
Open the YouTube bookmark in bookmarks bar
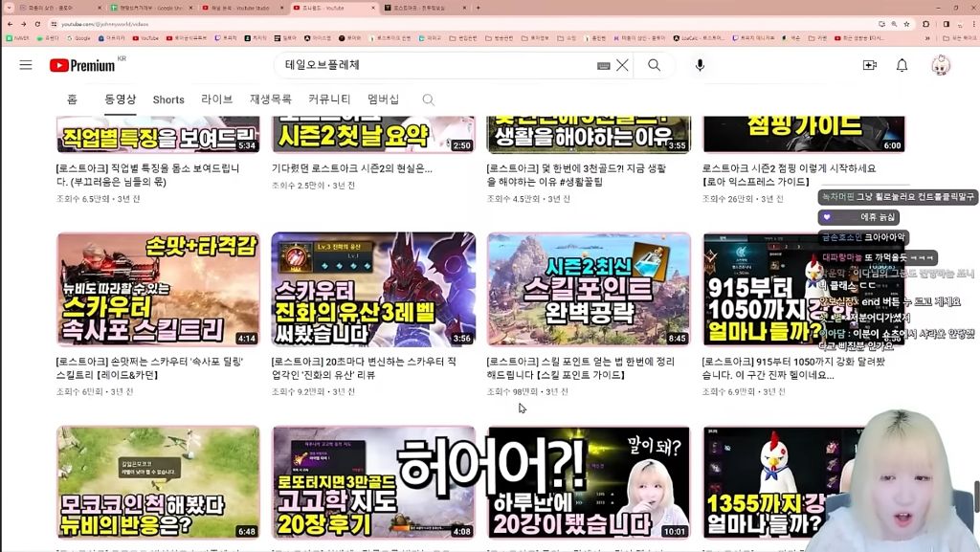click(x=145, y=38)
